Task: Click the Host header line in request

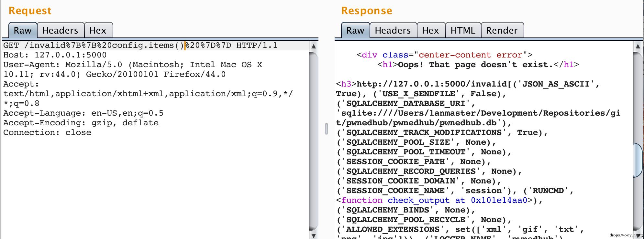Action: (55, 55)
